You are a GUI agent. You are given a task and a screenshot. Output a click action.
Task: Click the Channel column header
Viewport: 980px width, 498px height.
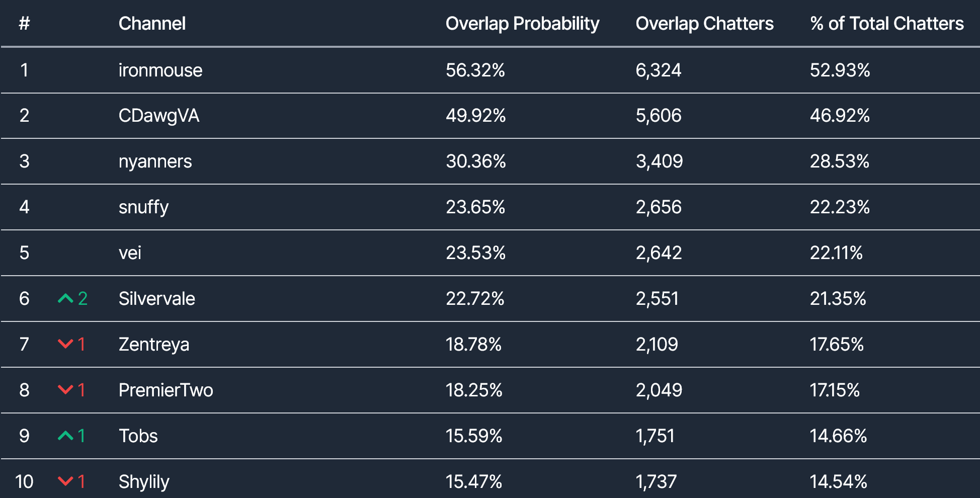coord(152,24)
